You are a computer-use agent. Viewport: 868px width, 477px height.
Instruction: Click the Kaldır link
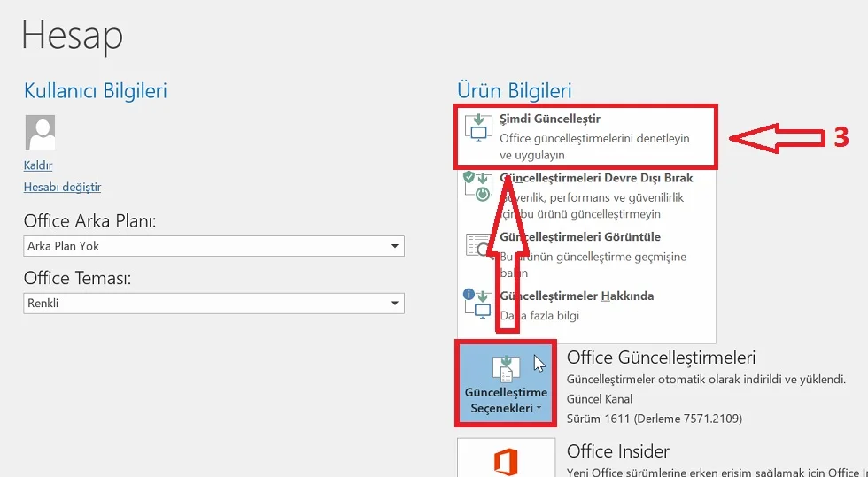(38, 165)
